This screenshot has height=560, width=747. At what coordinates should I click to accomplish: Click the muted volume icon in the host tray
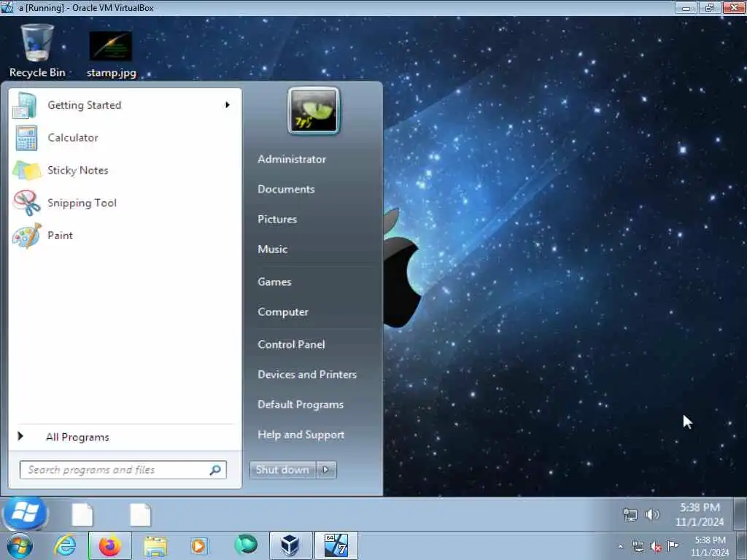pos(656,547)
